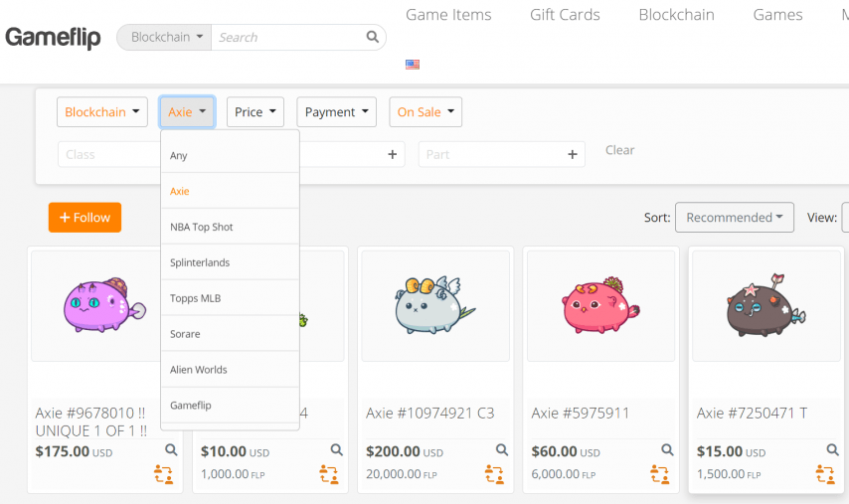Open the Blockchain search category dropdown
The width and height of the screenshot is (849, 504).
click(x=164, y=38)
